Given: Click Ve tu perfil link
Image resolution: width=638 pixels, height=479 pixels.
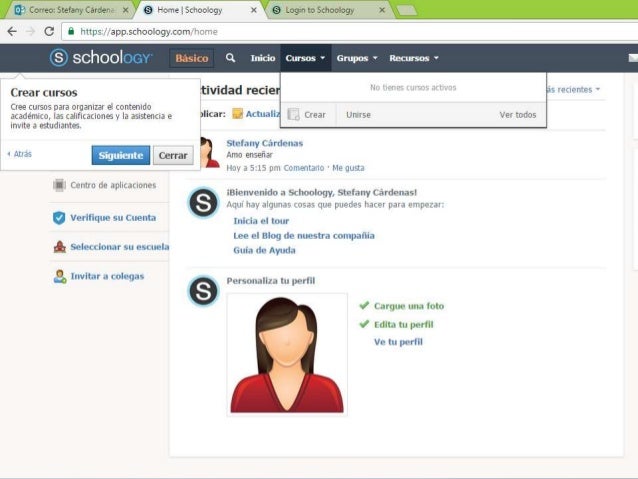Looking at the screenshot, I should (398, 342).
